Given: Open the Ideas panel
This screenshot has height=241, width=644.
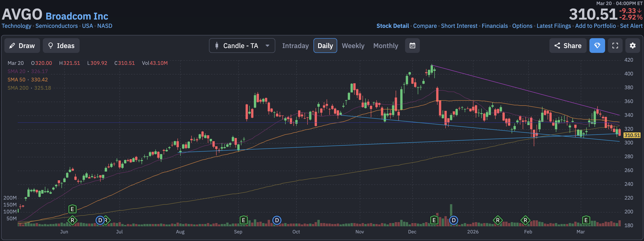Looking at the screenshot, I should pyautogui.click(x=61, y=46).
